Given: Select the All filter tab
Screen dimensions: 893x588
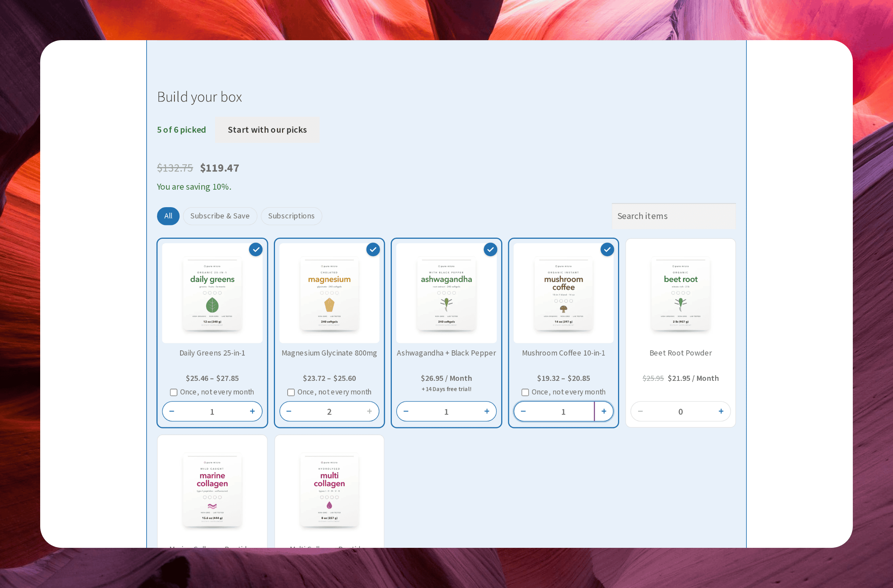Looking at the screenshot, I should pyautogui.click(x=168, y=216).
